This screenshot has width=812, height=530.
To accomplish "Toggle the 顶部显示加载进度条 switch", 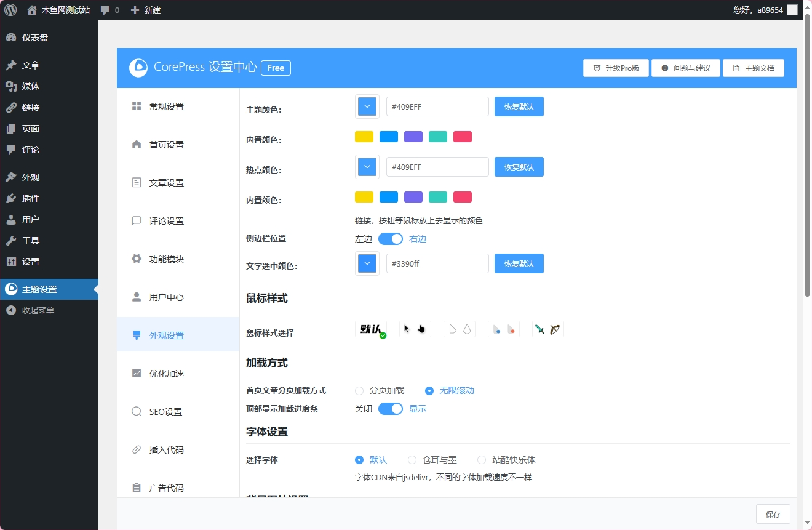I will coord(391,408).
